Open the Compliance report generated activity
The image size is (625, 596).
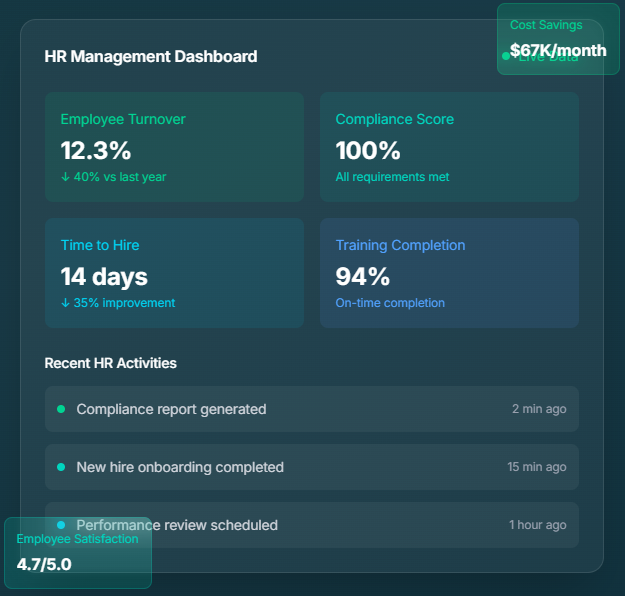(312, 409)
